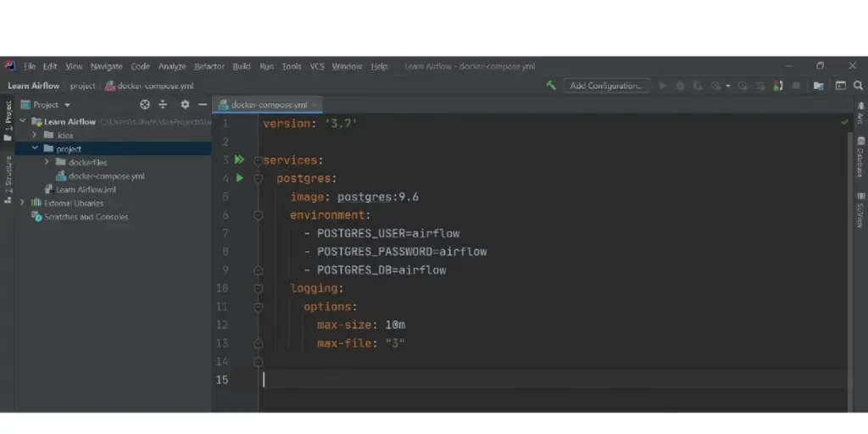
Task: Select docker-compose.yml in the project tree
Action: click(106, 176)
